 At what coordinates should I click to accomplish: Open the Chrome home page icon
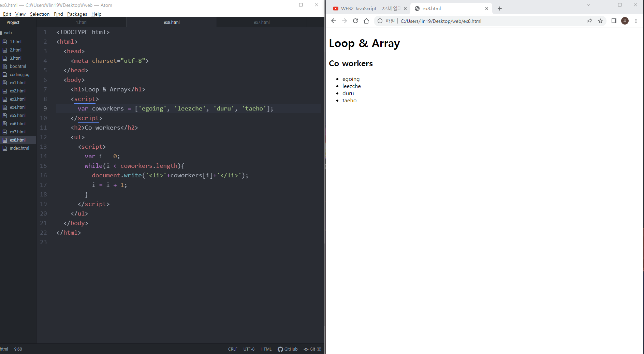click(x=366, y=21)
